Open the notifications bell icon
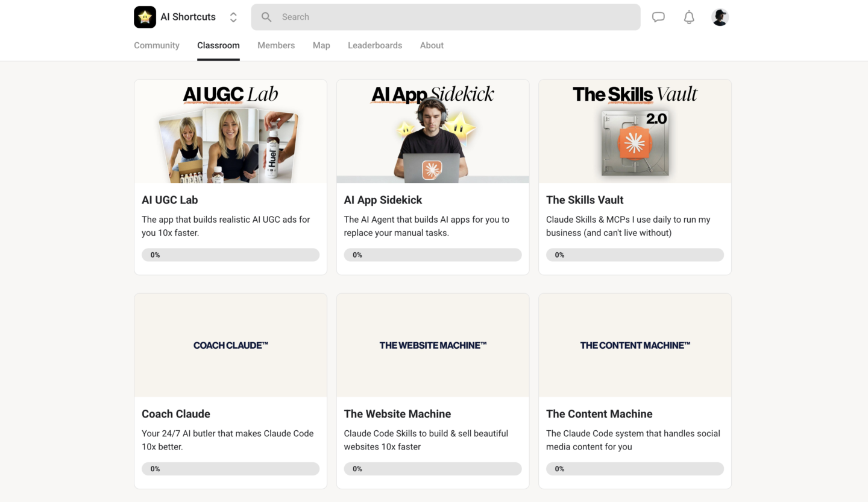This screenshot has height=502, width=868. coord(689,17)
